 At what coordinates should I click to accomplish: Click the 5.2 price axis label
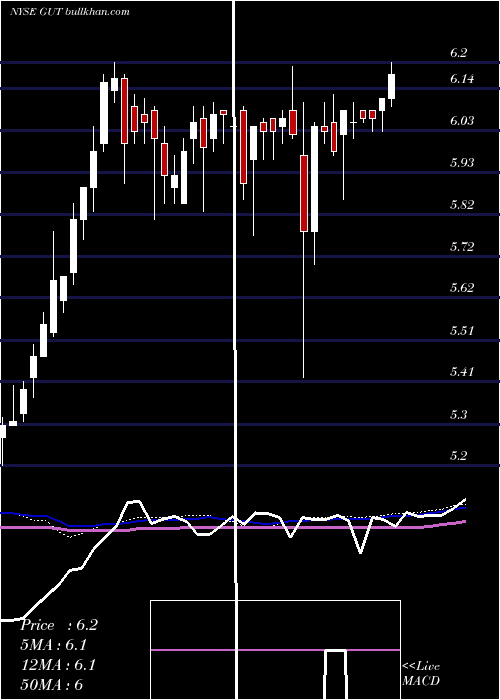[458, 456]
